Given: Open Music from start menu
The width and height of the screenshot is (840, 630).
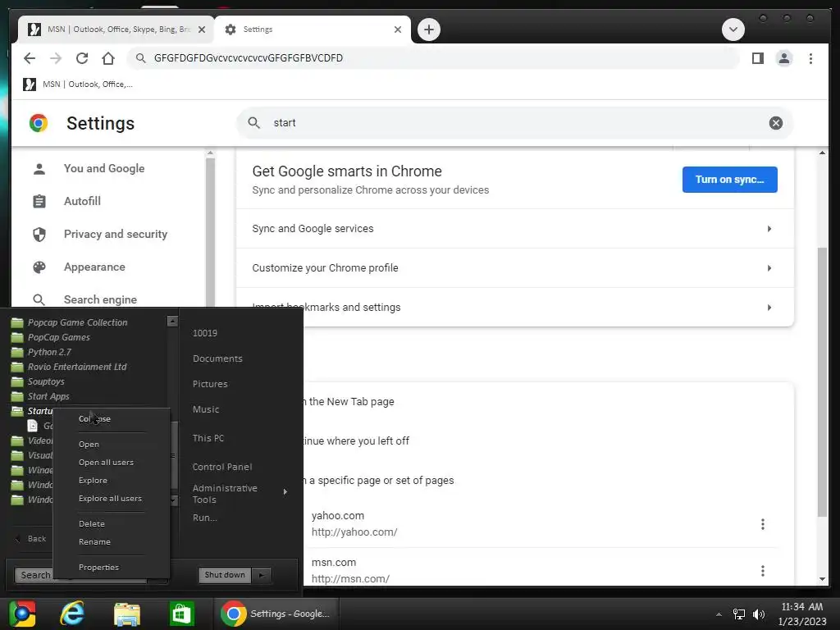Looking at the screenshot, I should point(206,409).
